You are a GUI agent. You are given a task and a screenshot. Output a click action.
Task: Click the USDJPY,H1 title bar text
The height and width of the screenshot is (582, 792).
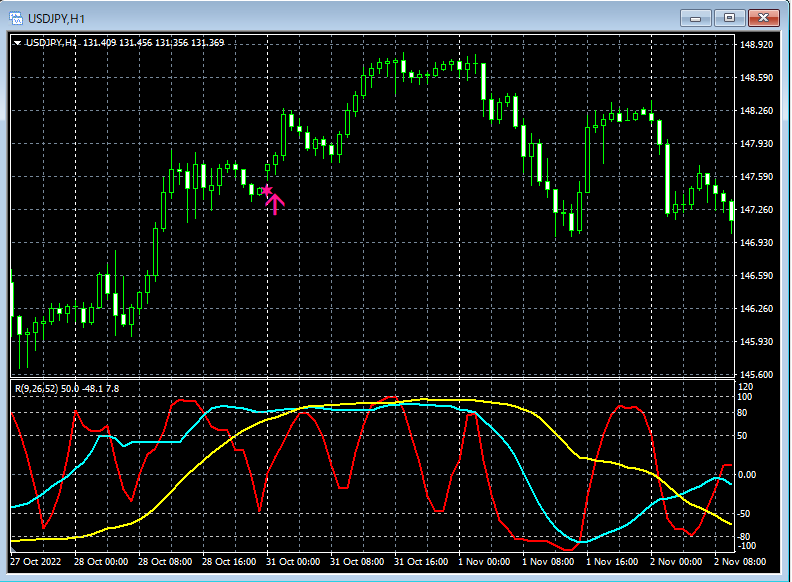[x=58, y=18]
